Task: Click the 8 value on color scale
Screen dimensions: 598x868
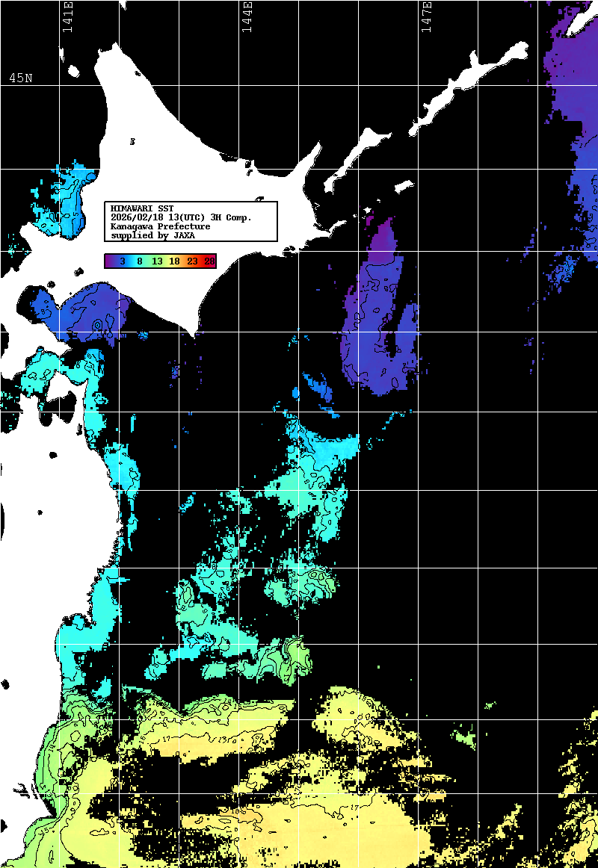Action: [x=140, y=261]
